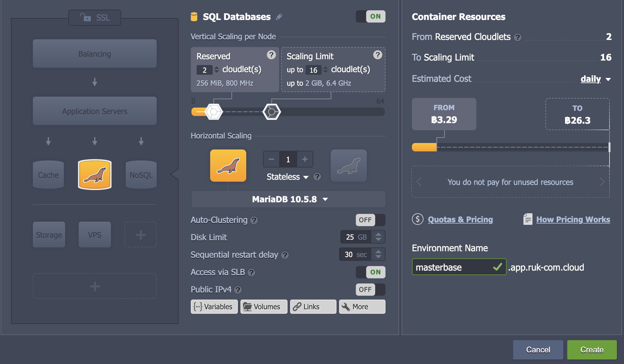Select the VPS block
The height and width of the screenshot is (364, 624).
[95, 235]
